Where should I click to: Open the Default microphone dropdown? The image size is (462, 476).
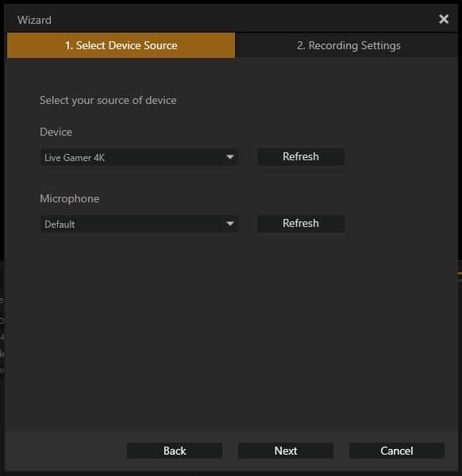pos(139,224)
